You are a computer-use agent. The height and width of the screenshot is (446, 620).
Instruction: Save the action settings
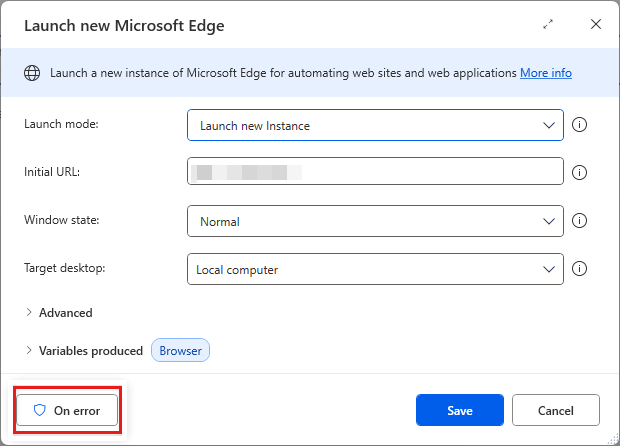(460, 410)
